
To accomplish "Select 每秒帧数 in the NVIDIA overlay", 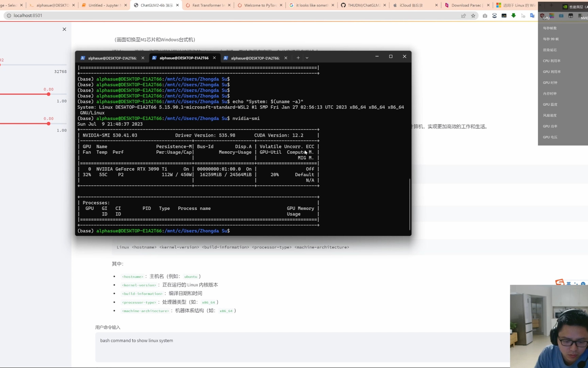I will [x=550, y=28].
